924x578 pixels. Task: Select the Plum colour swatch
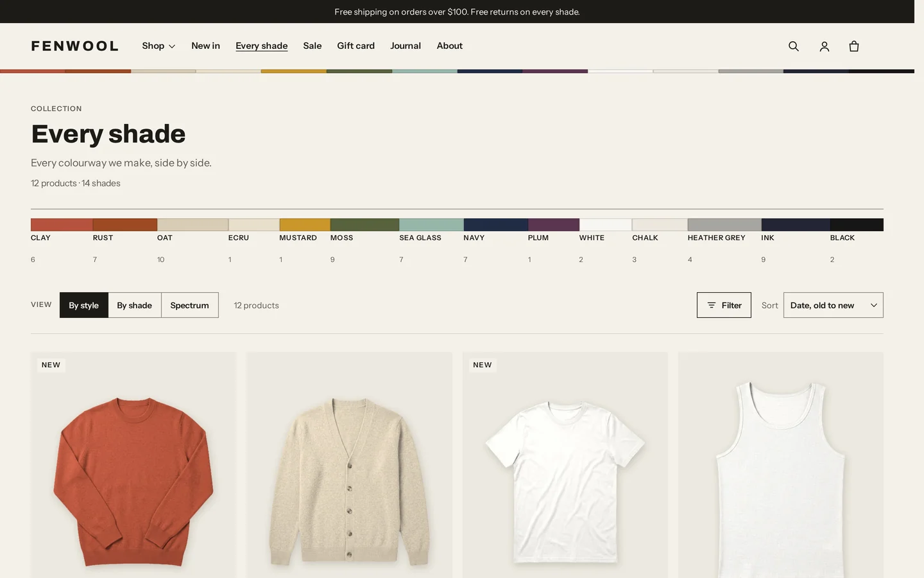coord(554,225)
